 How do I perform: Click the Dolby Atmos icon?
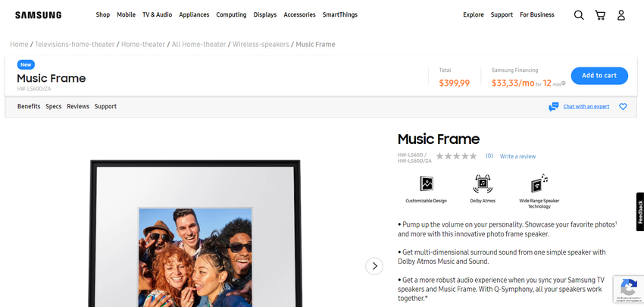[x=483, y=183]
